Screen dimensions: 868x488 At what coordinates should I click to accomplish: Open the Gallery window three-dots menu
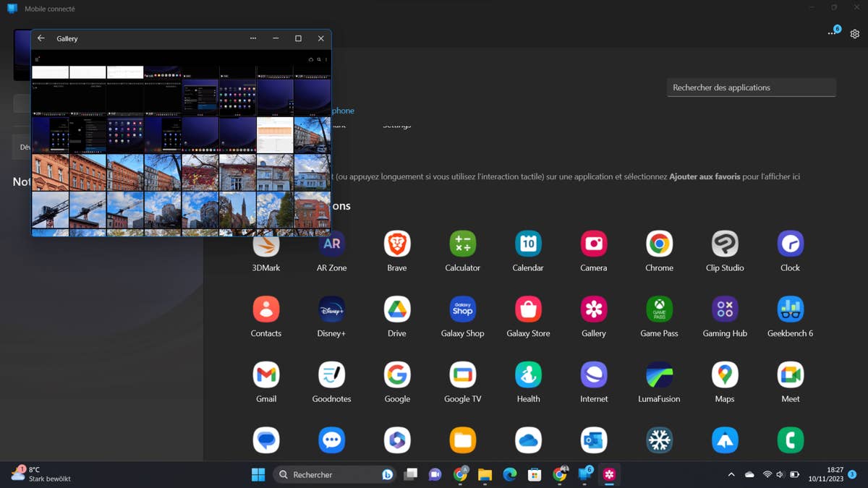(253, 38)
